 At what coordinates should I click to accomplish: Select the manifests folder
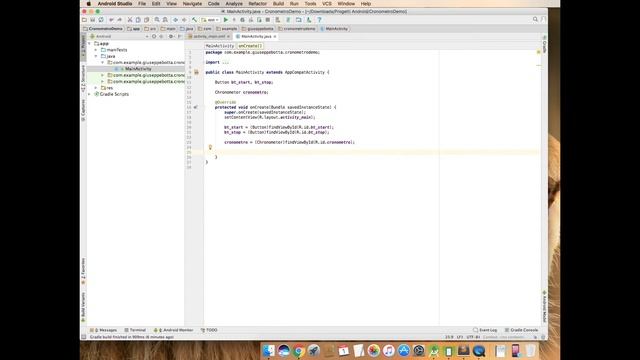coord(117,50)
